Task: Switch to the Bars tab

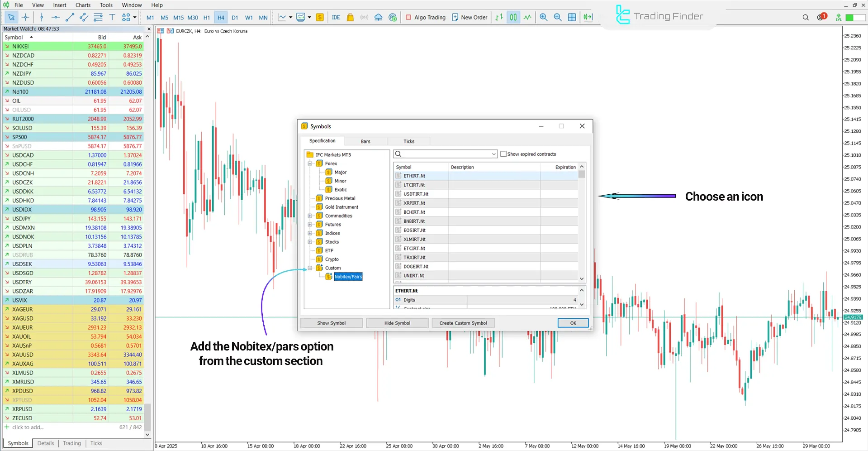Action: 365,141
